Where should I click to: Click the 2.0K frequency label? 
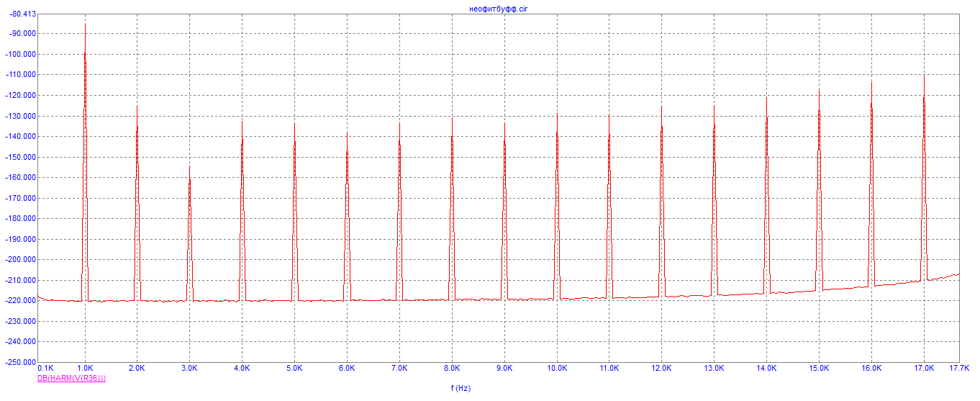(x=137, y=368)
